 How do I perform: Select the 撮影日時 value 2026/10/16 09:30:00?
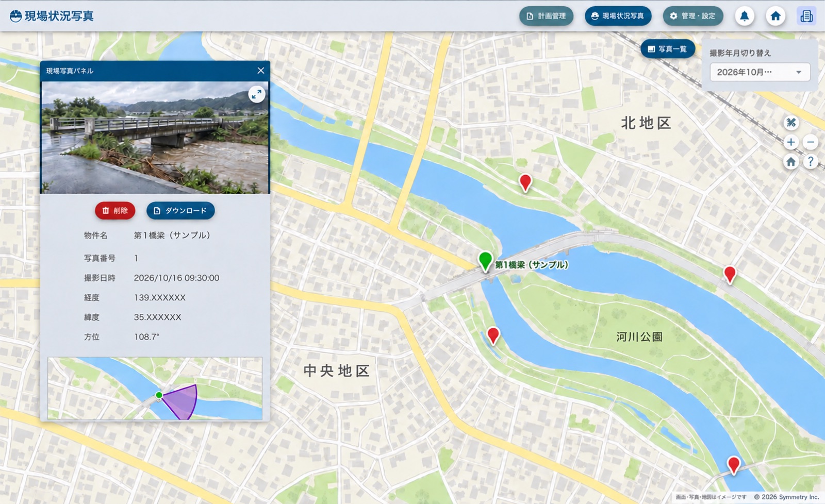176,278
